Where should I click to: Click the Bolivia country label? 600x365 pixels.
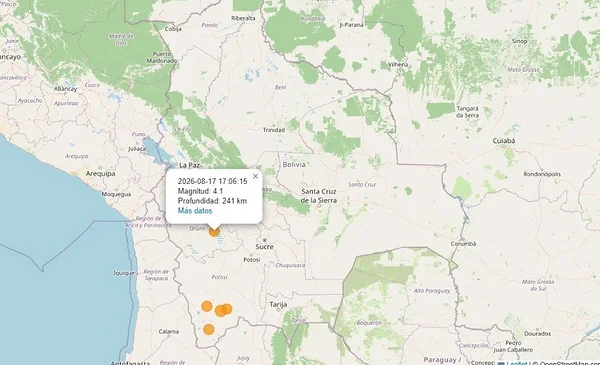coord(294,165)
